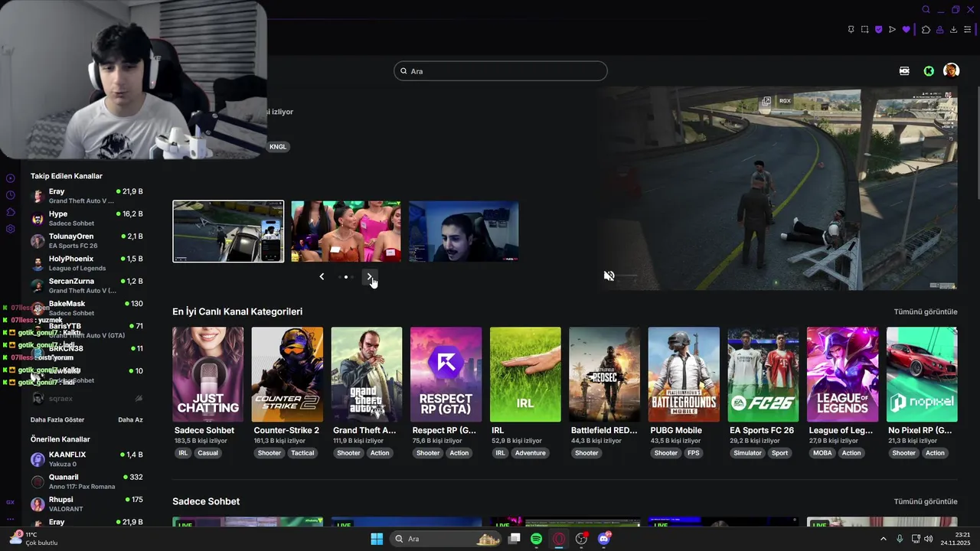Open Opera GX tab search magnifier icon
Image resolution: width=980 pixels, height=551 pixels.
point(926,10)
